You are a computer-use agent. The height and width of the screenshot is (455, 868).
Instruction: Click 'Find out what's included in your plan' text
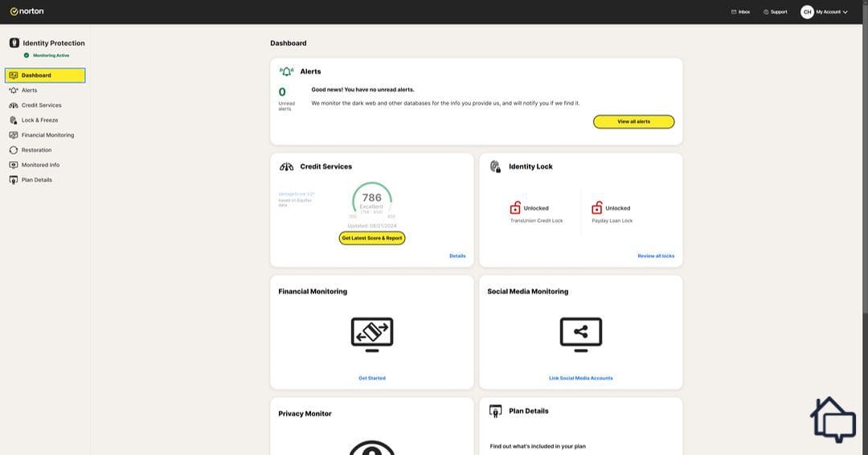click(x=538, y=446)
